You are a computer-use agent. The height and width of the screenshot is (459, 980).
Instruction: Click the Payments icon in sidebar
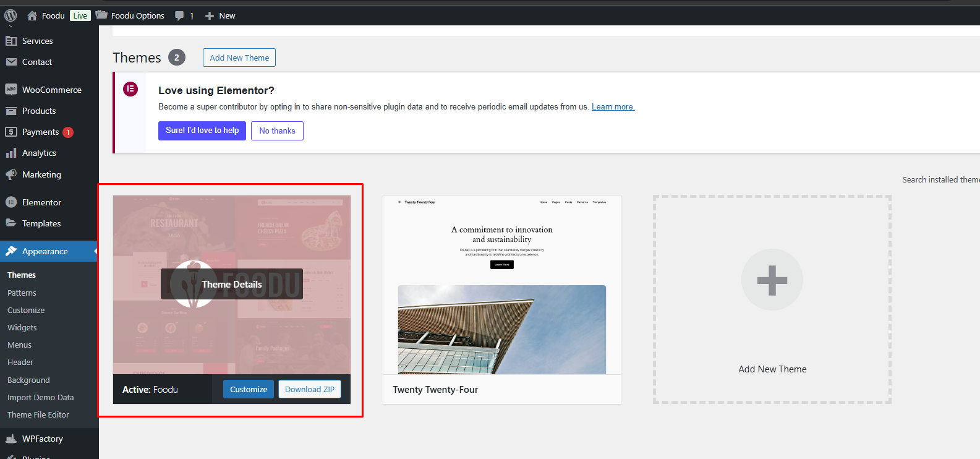coord(11,132)
